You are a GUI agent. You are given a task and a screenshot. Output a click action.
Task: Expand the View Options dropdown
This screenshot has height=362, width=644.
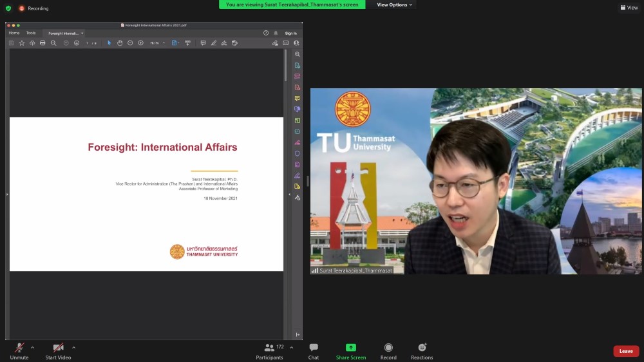tap(395, 5)
